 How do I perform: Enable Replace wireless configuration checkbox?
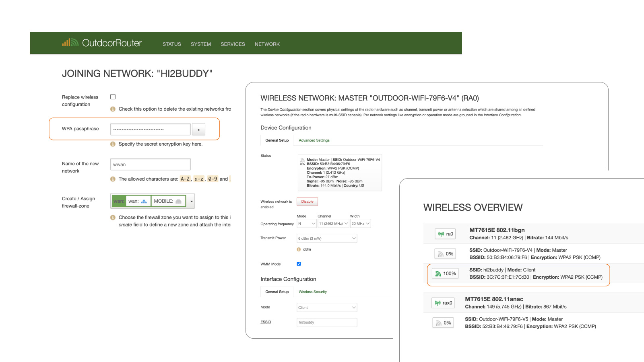113,97
